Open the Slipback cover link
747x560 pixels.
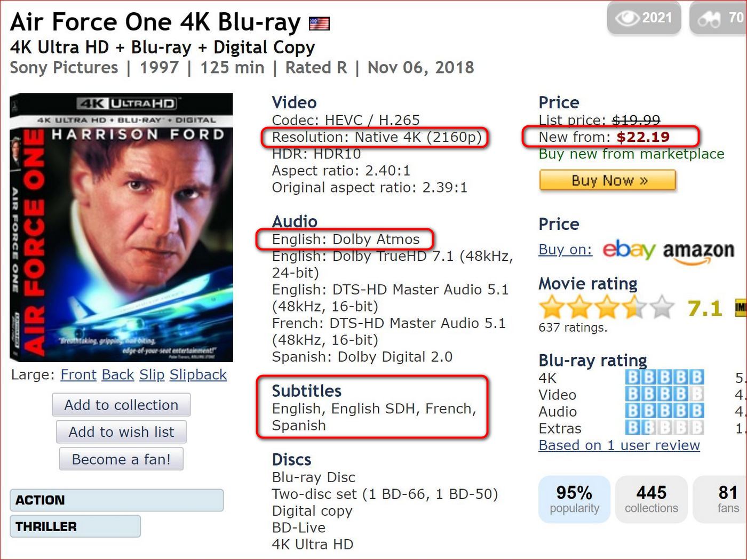pos(198,375)
